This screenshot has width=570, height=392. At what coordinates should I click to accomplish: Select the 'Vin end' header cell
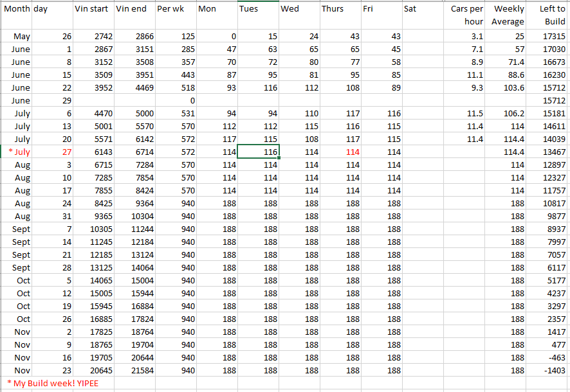(x=134, y=10)
